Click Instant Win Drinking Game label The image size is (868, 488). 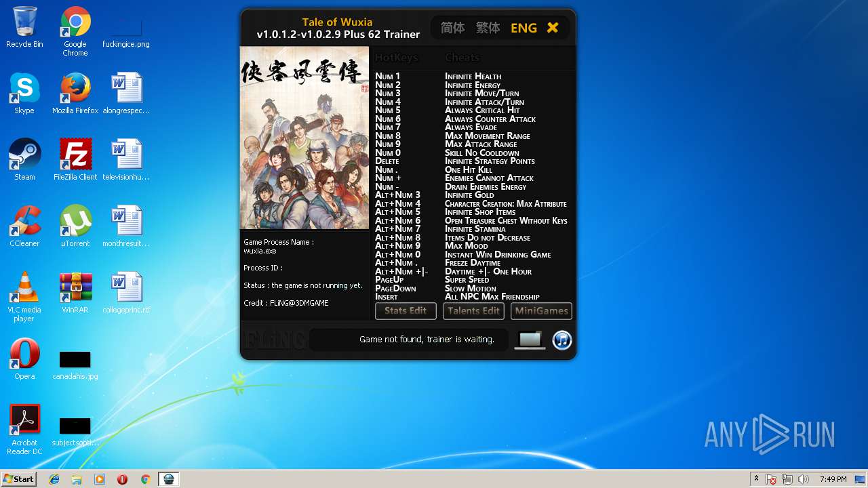(498, 255)
